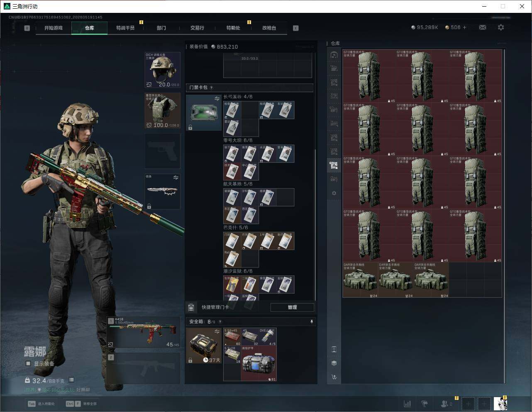Open the 交易行 tab
The height and width of the screenshot is (412, 532).
[x=197, y=28]
